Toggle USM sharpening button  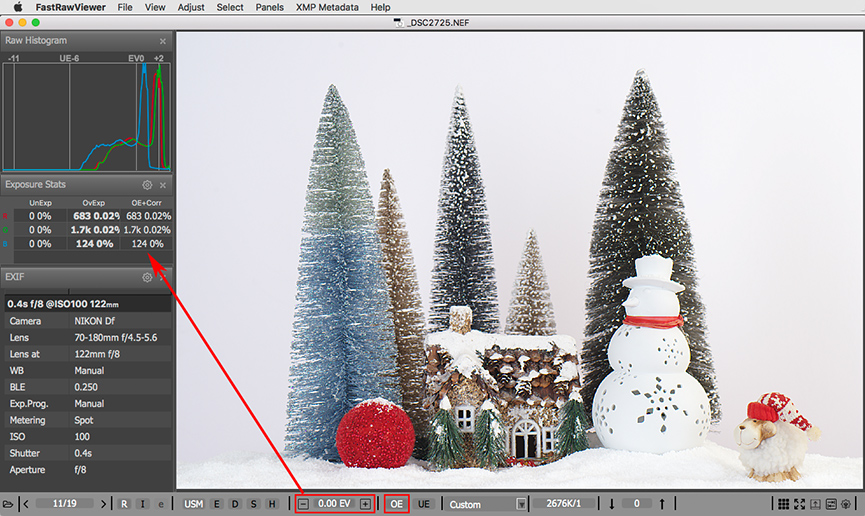click(193, 504)
